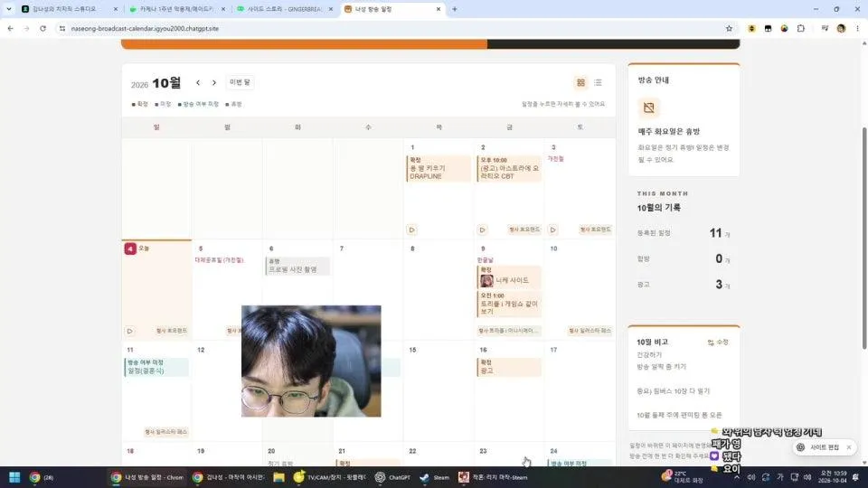
Task: Open the tab search dropdown
Action: coord(8,9)
